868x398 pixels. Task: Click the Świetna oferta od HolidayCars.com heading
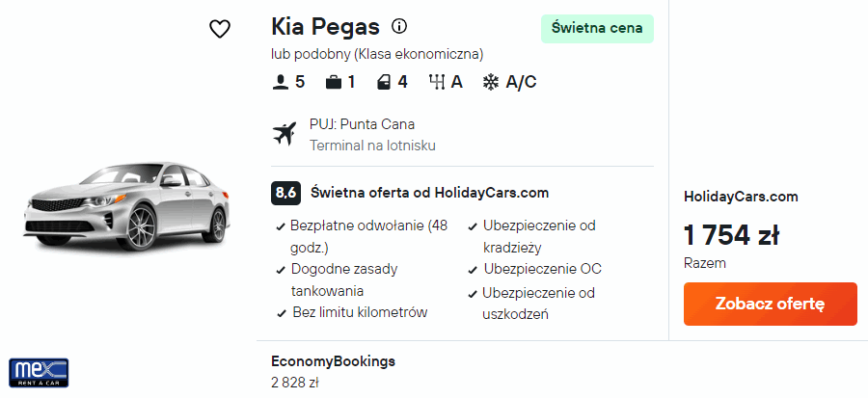click(429, 192)
